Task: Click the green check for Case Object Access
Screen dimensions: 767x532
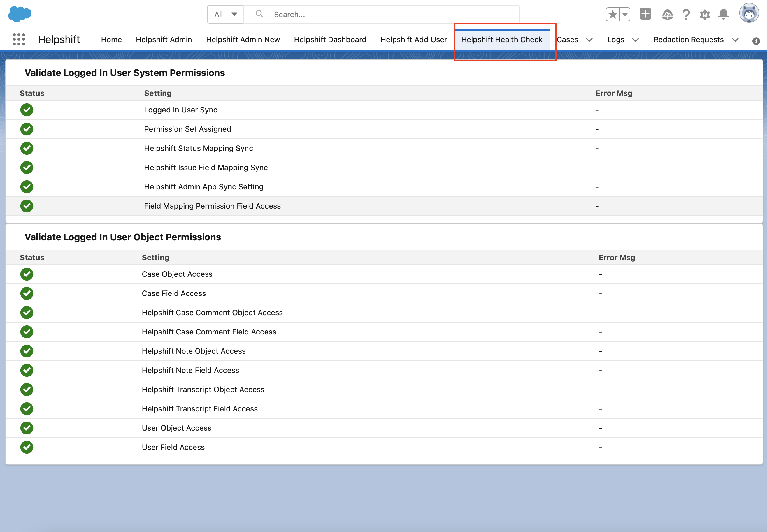Action: tap(27, 274)
